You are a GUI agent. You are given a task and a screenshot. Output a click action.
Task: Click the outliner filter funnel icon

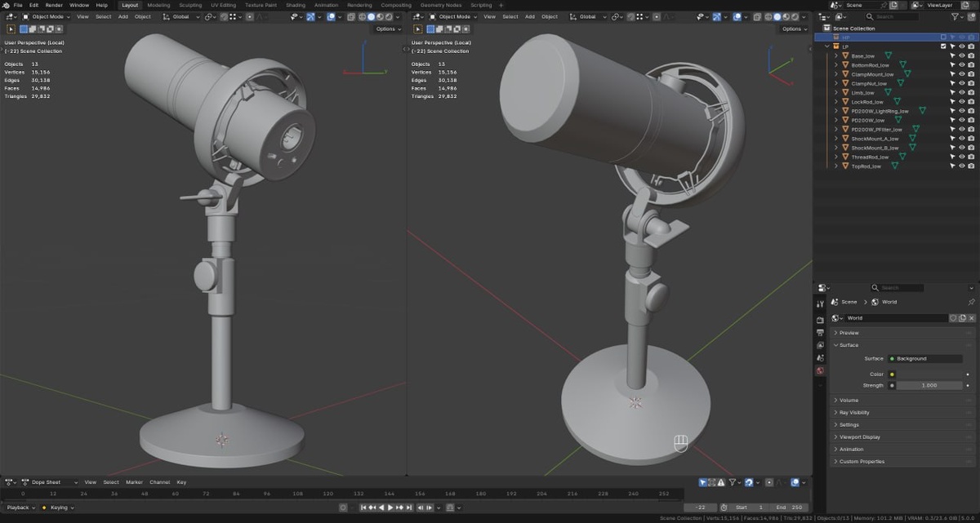(x=955, y=16)
